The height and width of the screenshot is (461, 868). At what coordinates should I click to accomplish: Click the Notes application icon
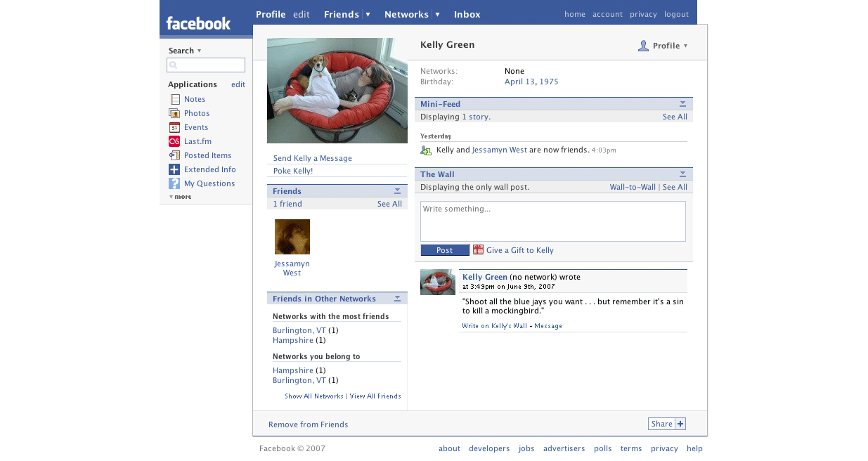(174, 99)
